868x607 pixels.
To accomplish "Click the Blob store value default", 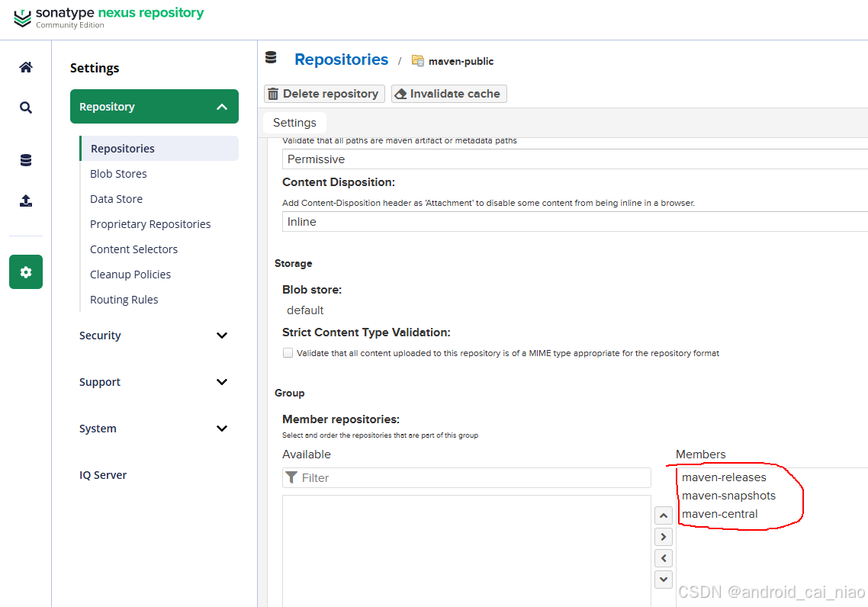I will point(305,310).
